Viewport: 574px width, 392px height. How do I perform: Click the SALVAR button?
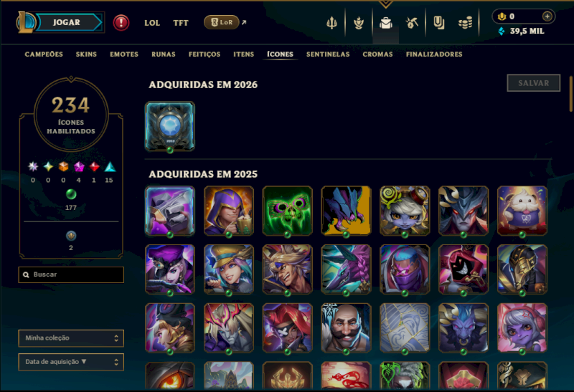(533, 83)
